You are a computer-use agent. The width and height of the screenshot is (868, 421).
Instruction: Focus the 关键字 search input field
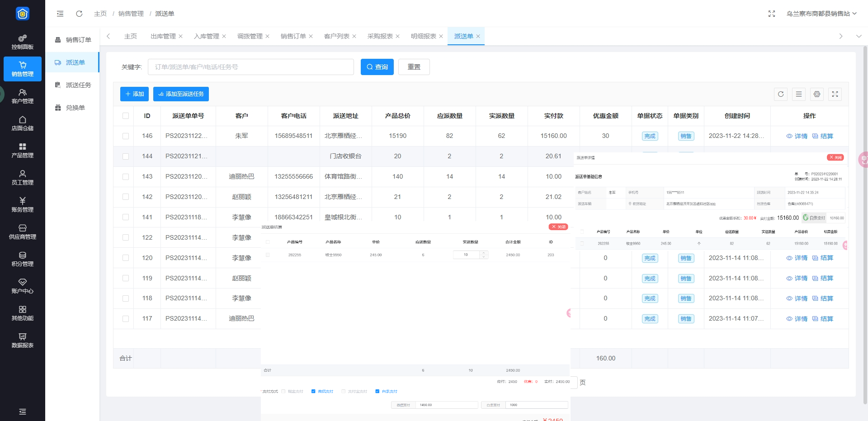[x=250, y=67]
